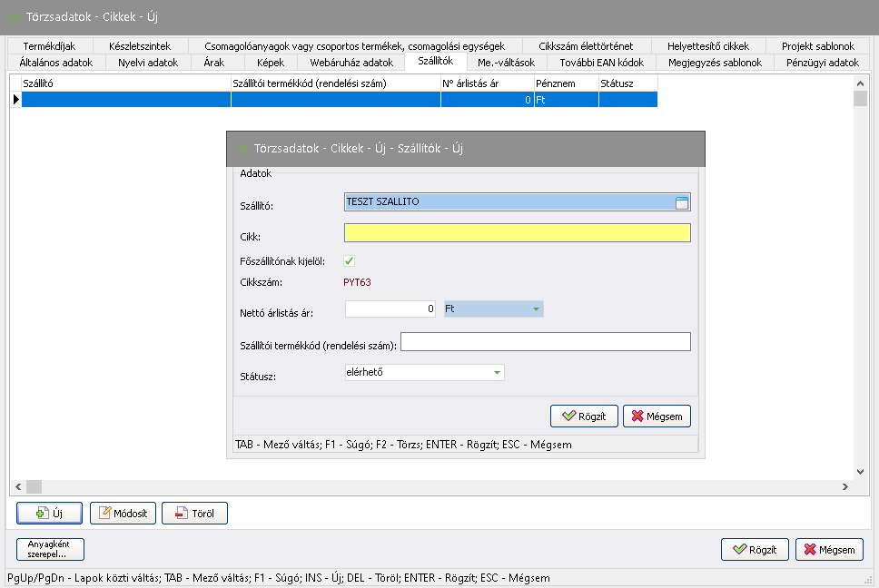Image resolution: width=879 pixels, height=588 pixels.
Task: Click the dialog's red X Mégsem button
Action: click(657, 416)
